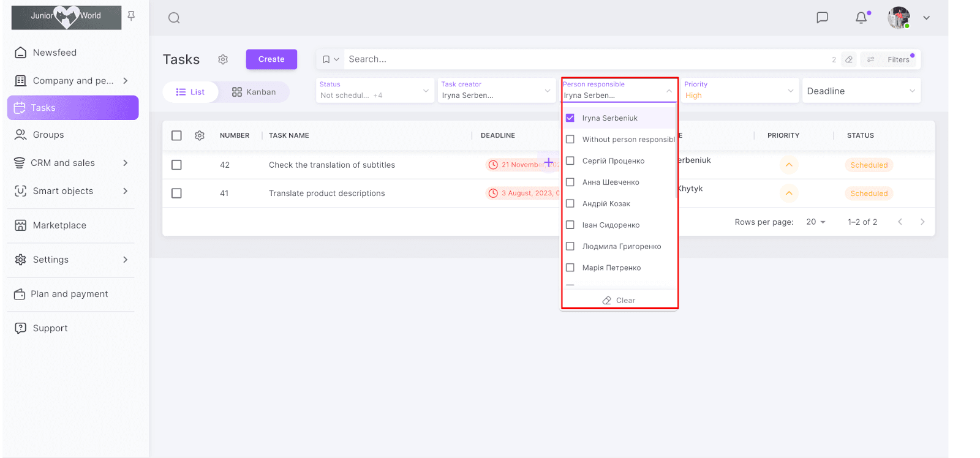Click Clear in the responsible dropdown
This screenshot has width=980, height=458.
[x=619, y=300]
